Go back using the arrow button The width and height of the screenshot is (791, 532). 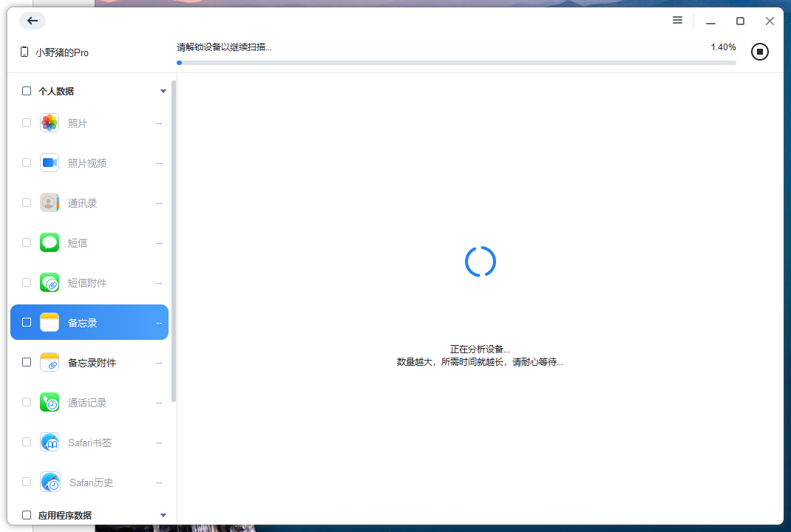click(32, 21)
